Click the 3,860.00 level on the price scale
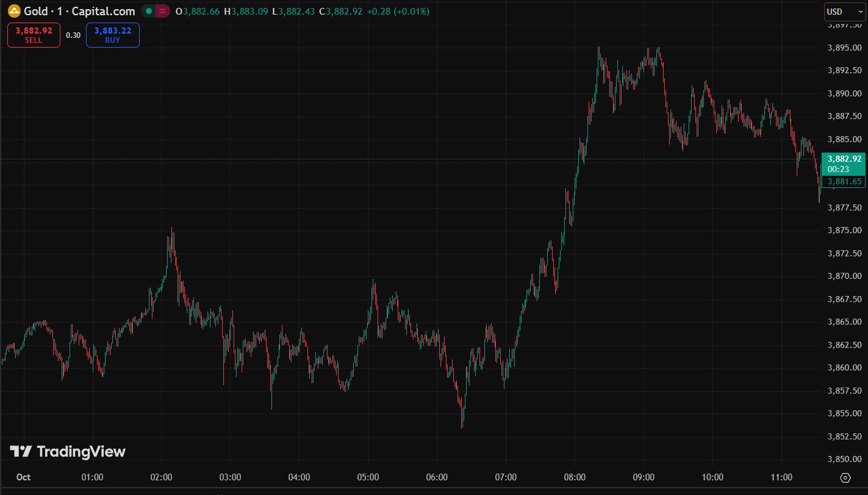The height and width of the screenshot is (495, 868). click(x=844, y=367)
